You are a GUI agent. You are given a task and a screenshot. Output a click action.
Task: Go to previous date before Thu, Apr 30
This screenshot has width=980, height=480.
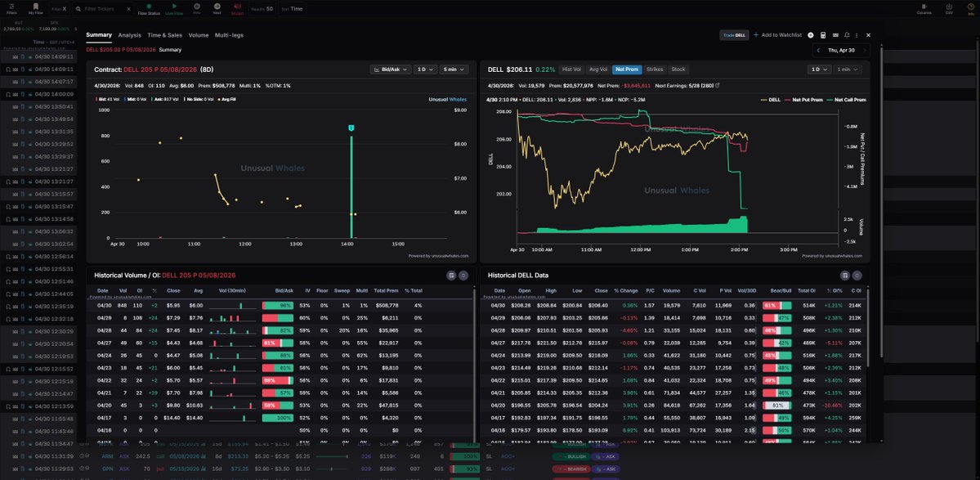tap(819, 50)
